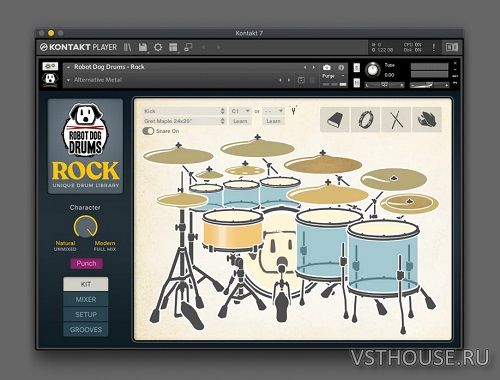Open the library browser icon
The height and width of the screenshot is (380, 500).
pyautogui.click(x=127, y=47)
